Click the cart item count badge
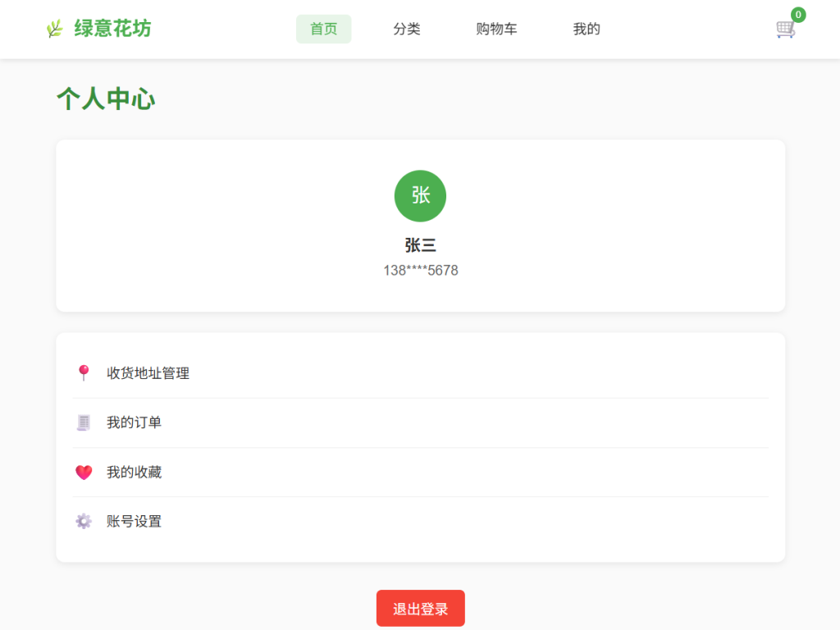The width and height of the screenshot is (840, 630). (x=798, y=15)
